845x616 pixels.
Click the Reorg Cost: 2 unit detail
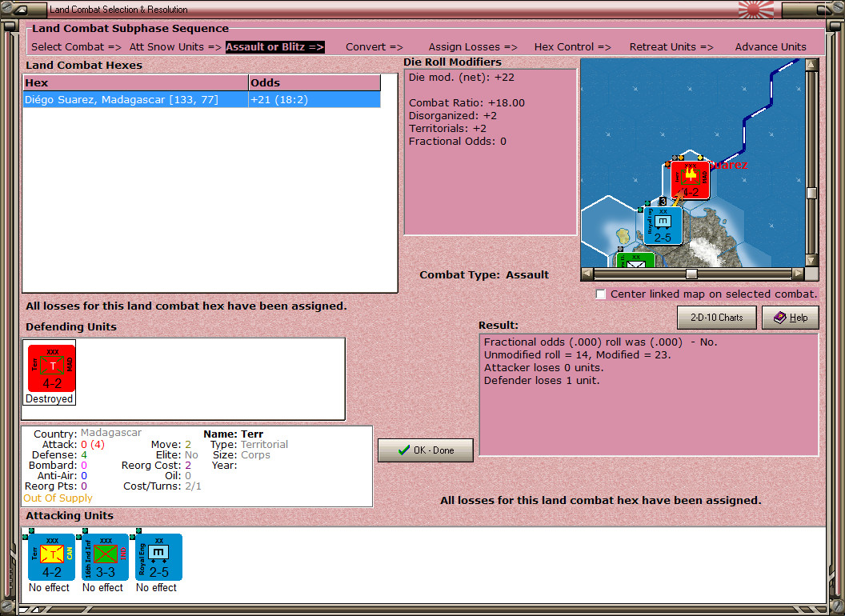pos(156,465)
